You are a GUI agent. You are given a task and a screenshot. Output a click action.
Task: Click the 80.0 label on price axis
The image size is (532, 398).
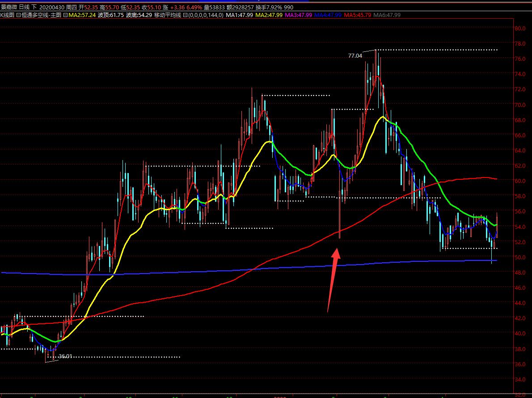pos(519,28)
